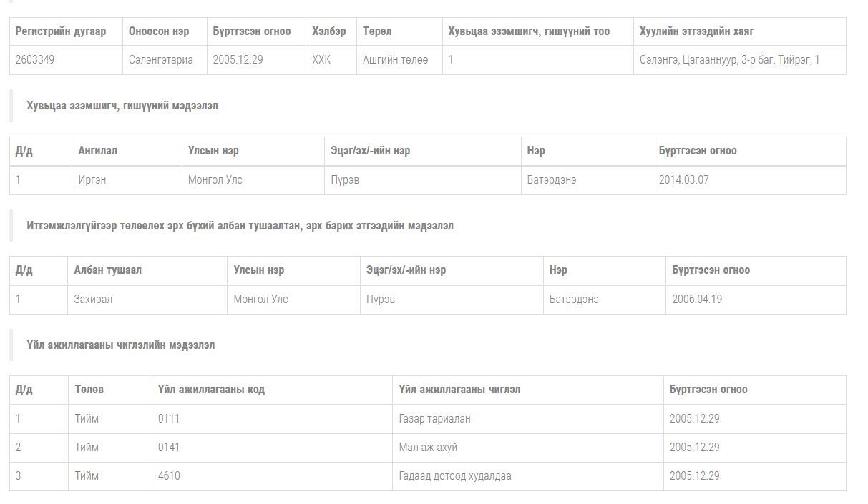Click the registration date 2006.04.19
868x504 pixels.
[x=696, y=300]
